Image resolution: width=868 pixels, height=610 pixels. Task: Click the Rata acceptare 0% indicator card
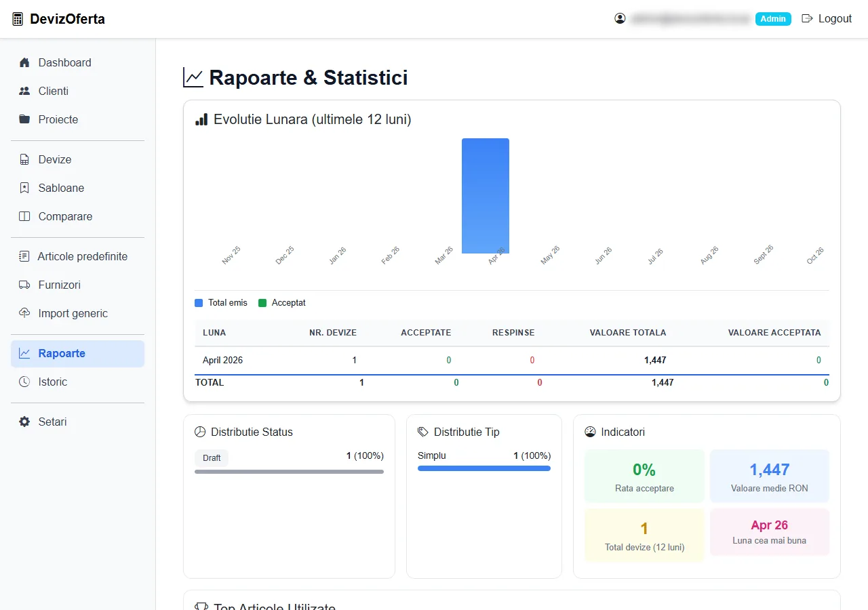pos(644,476)
